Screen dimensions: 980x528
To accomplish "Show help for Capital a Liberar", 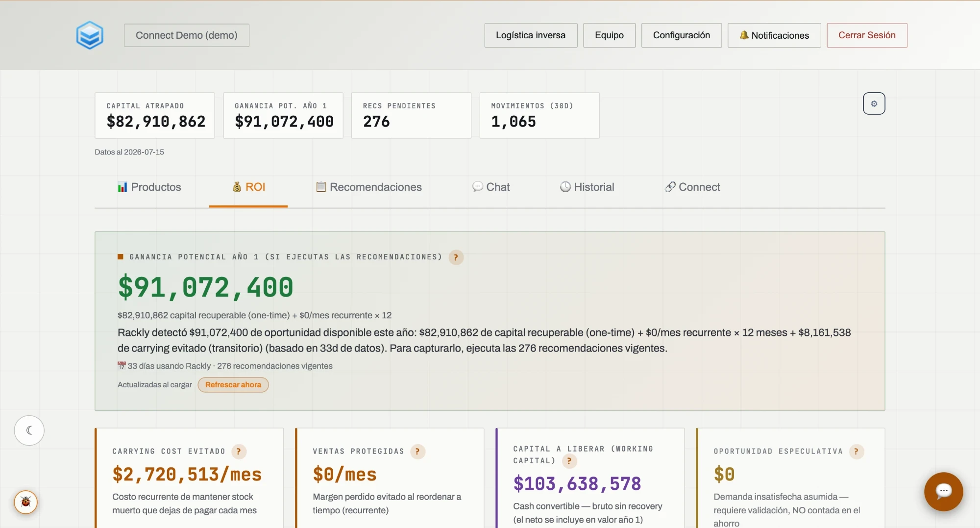I will (569, 461).
